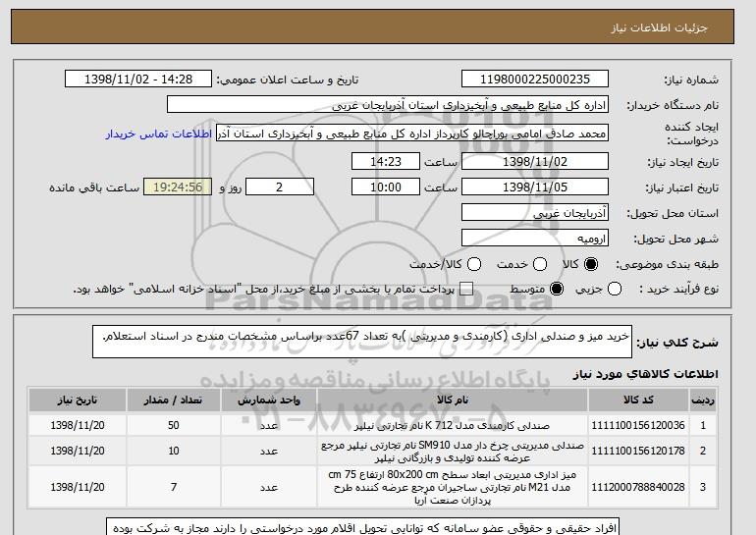The height and width of the screenshot is (535, 756).
Task: Click the تعداد / مقدار column header
Action: point(174,401)
